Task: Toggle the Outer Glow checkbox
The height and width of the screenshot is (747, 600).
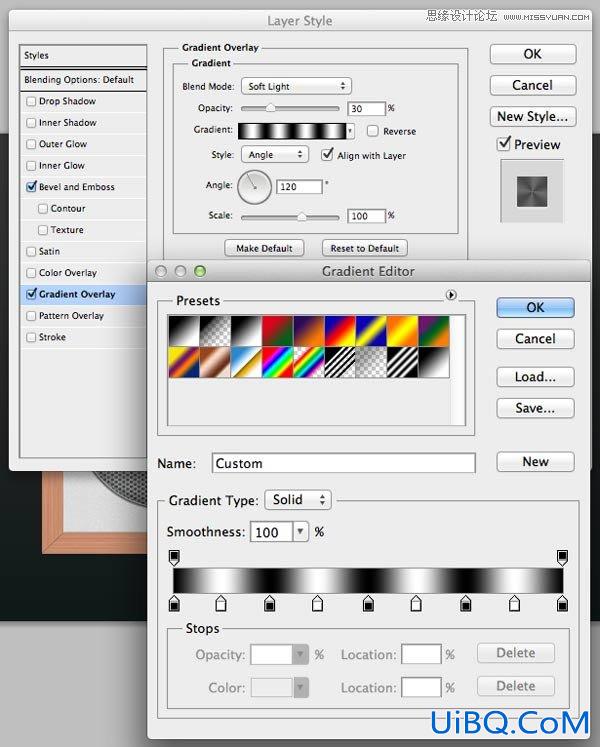Action: coord(31,144)
